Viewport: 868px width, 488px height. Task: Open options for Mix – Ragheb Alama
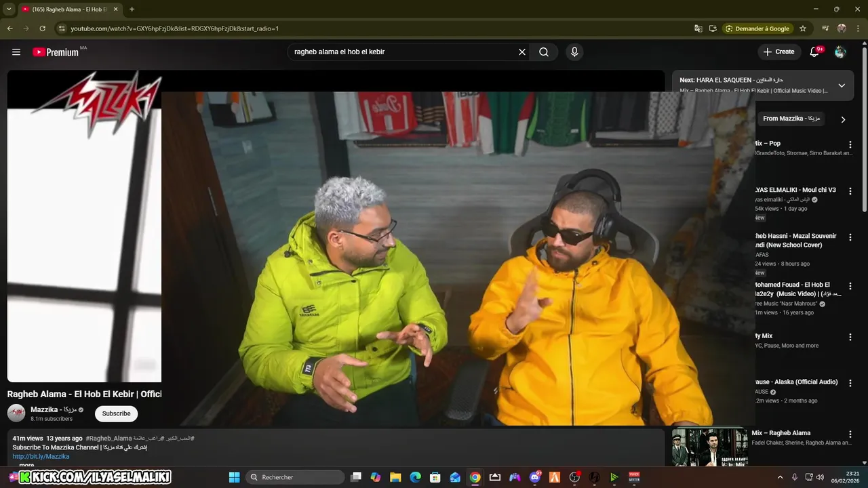click(850, 434)
